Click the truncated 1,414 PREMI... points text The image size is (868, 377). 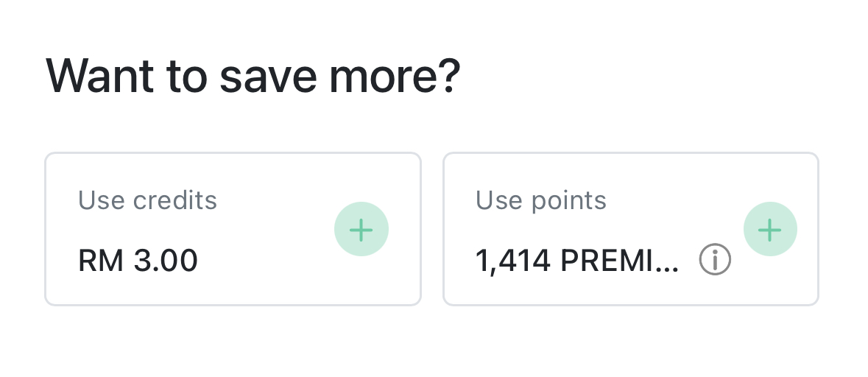[577, 260]
